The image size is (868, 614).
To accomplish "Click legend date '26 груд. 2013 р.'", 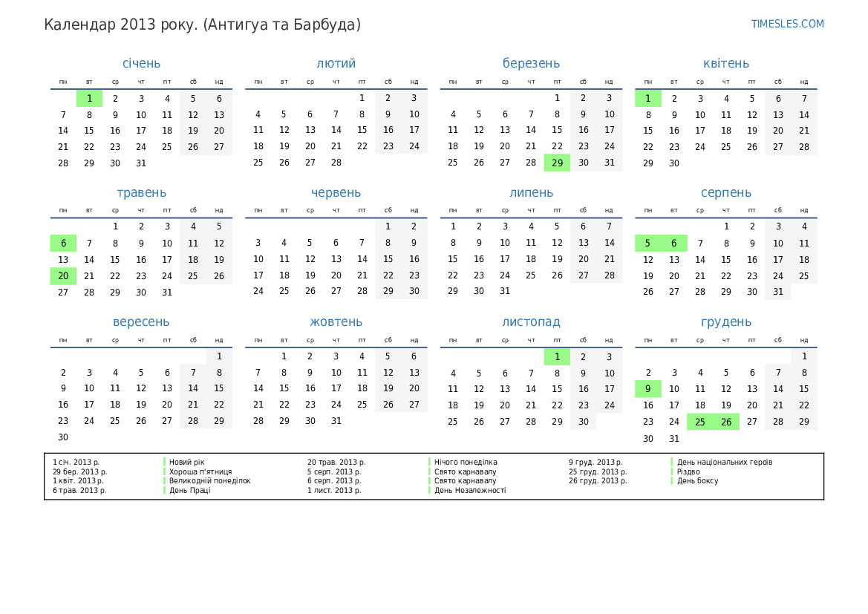I will click(x=597, y=480).
